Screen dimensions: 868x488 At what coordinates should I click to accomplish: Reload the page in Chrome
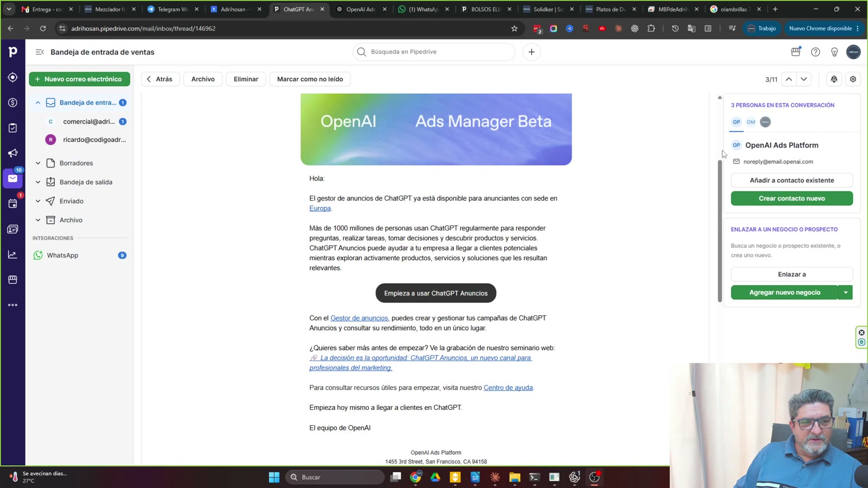point(43,28)
